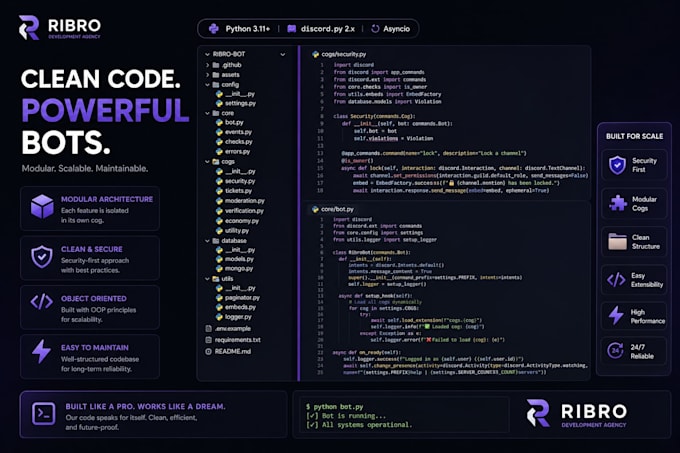Select the Asyncio label
Screen dimensions: 680x453
tap(396, 29)
